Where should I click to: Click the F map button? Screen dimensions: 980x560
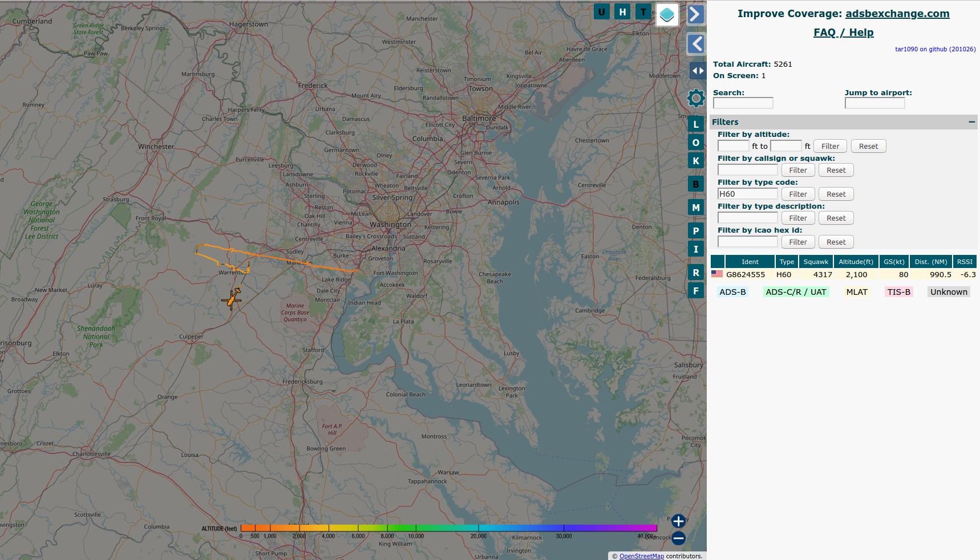click(x=695, y=291)
